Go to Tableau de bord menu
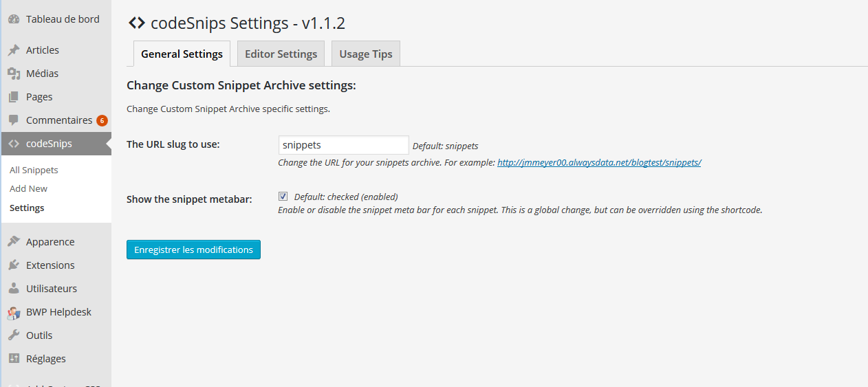Viewport: 868px width, 387px height. pos(63,19)
